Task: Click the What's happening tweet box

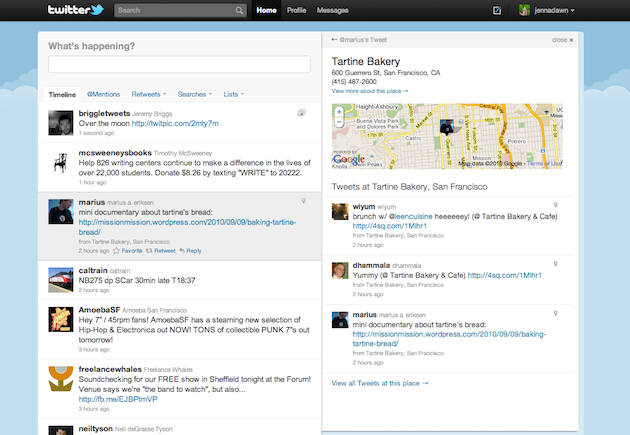Action: click(x=179, y=65)
